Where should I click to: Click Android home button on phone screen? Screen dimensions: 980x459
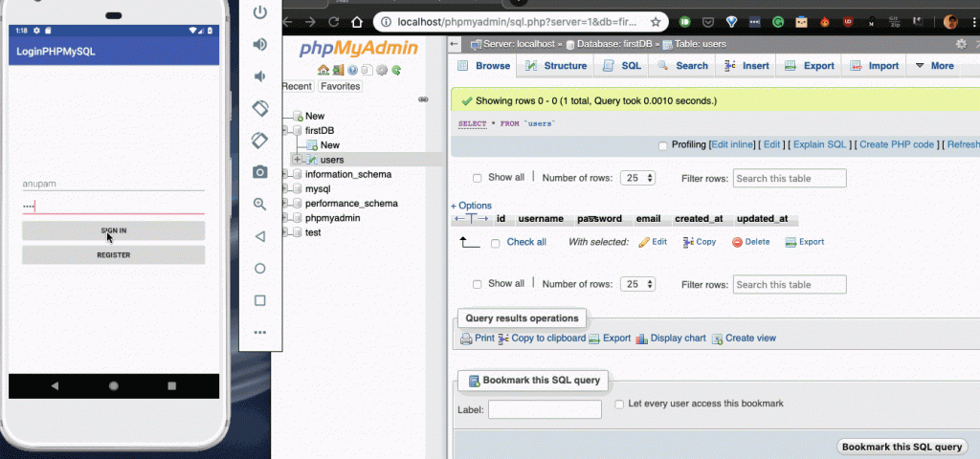pyautogui.click(x=114, y=386)
